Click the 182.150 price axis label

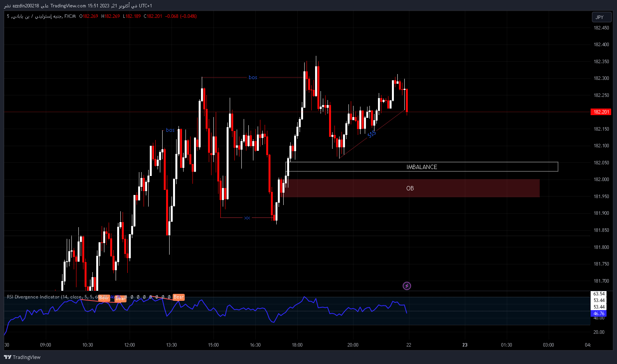[601, 129]
